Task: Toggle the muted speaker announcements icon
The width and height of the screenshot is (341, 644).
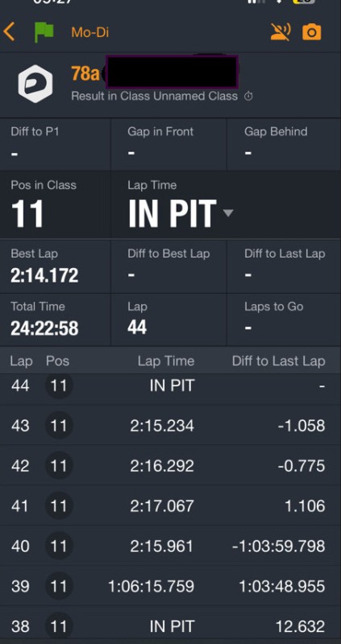Action: [x=281, y=32]
